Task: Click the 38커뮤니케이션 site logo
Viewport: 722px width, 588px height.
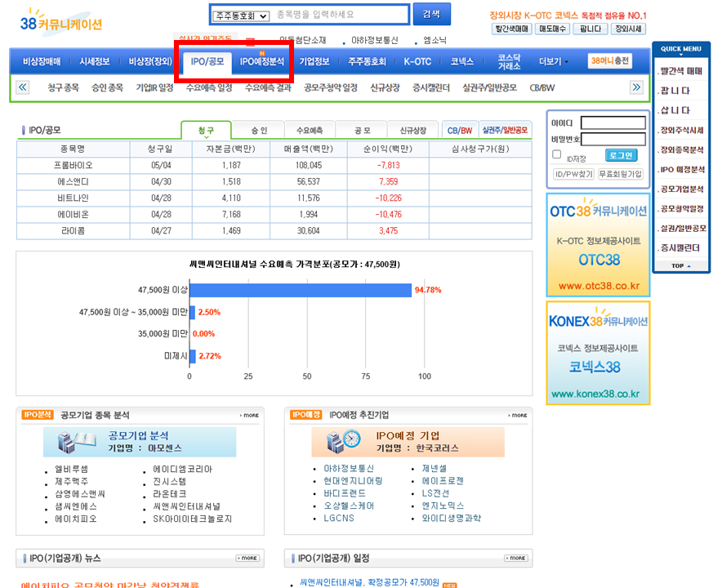Action: pyautogui.click(x=60, y=21)
